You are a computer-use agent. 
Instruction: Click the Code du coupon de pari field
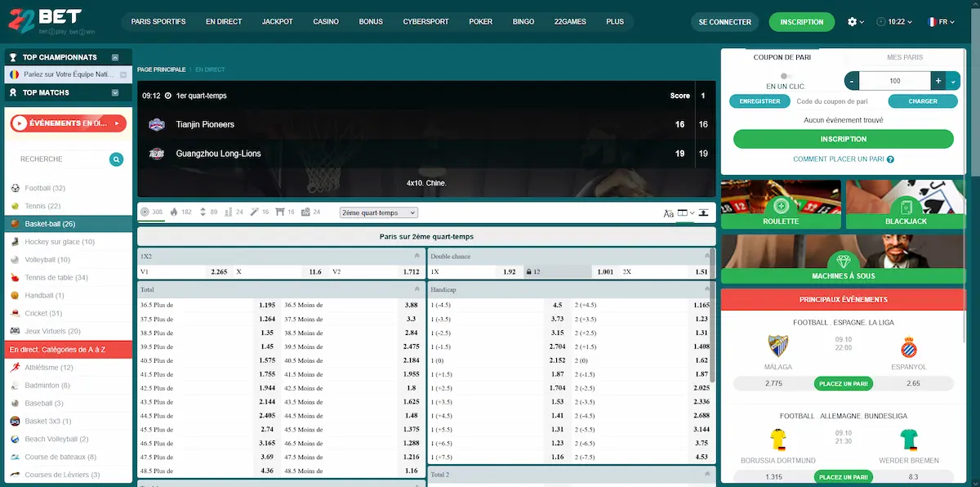838,101
